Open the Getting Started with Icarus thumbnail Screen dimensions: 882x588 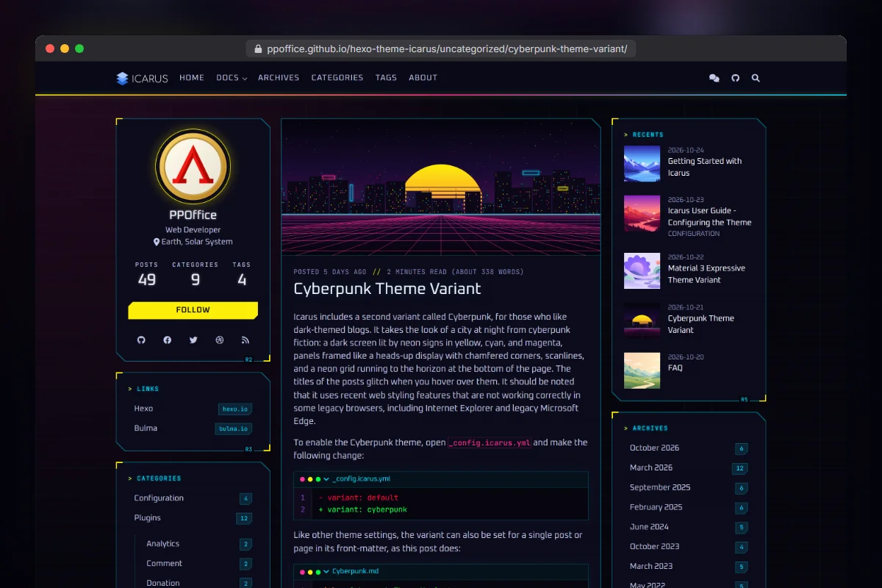642,163
